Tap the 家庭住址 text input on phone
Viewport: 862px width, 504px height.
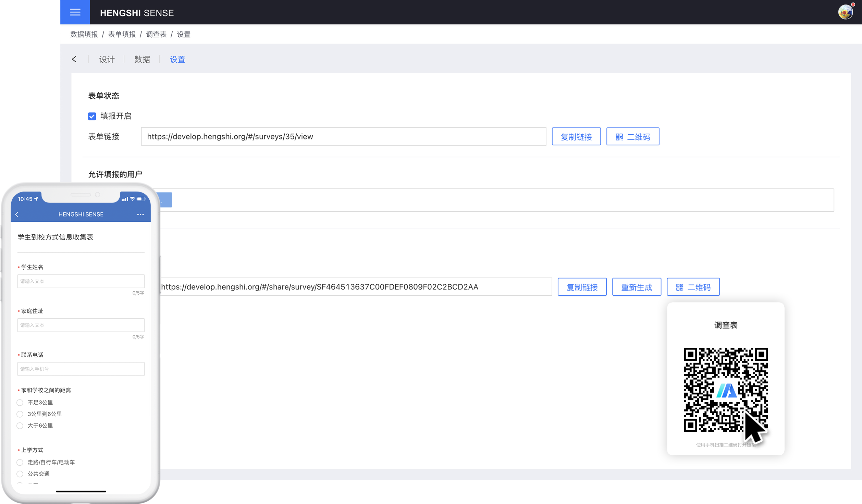pyautogui.click(x=81, y=325)
